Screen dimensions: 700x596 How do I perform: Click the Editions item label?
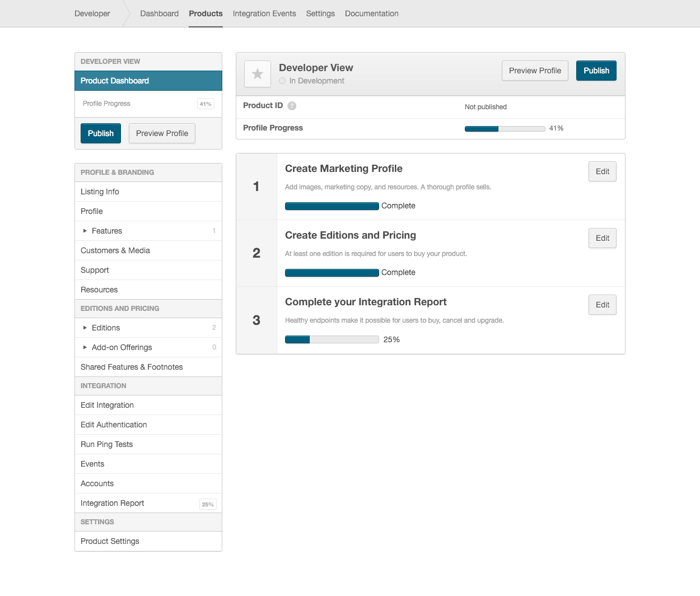pos(106,328)
